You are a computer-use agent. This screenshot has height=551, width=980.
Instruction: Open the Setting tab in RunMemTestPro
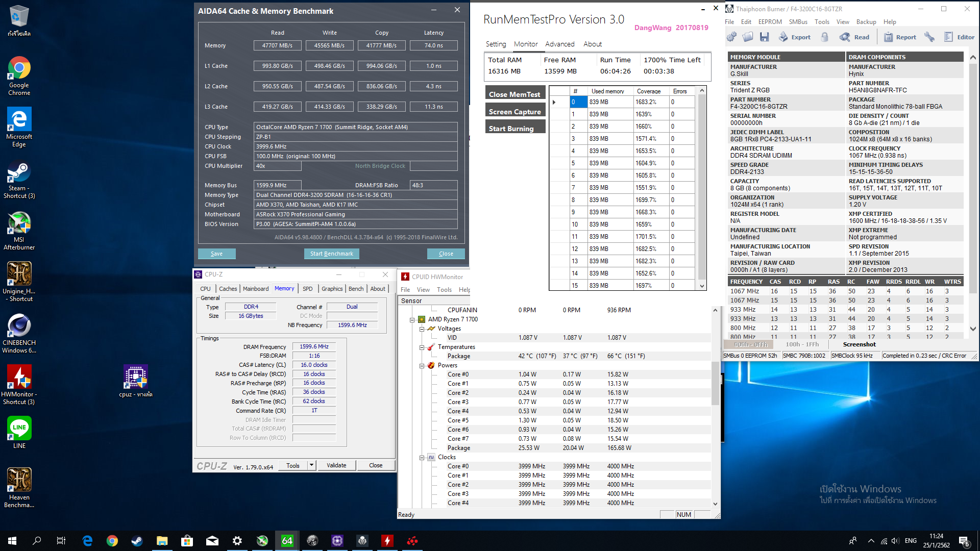[496, 44]
